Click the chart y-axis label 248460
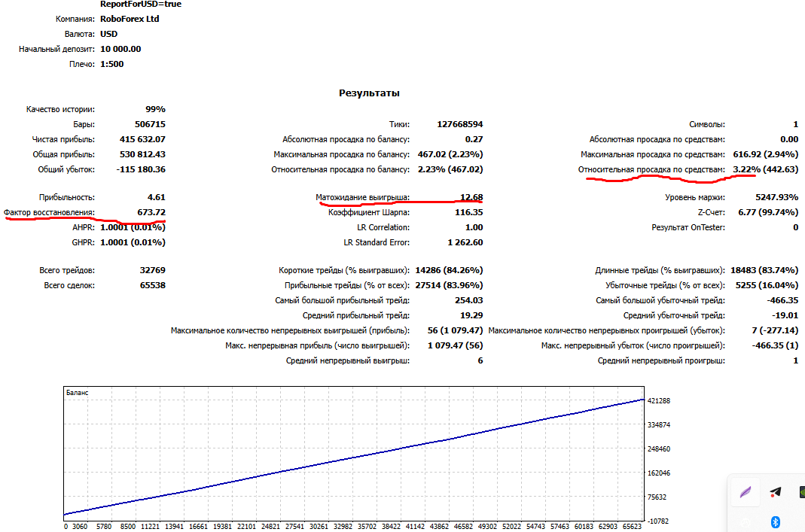Screen dimensions: 805x532 point(659,449)
